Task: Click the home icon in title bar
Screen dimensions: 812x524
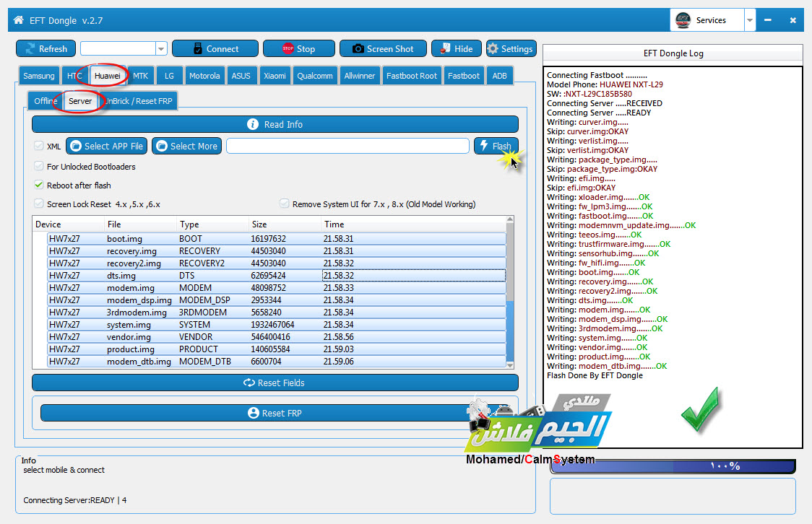Action: (x=19, y=20)
